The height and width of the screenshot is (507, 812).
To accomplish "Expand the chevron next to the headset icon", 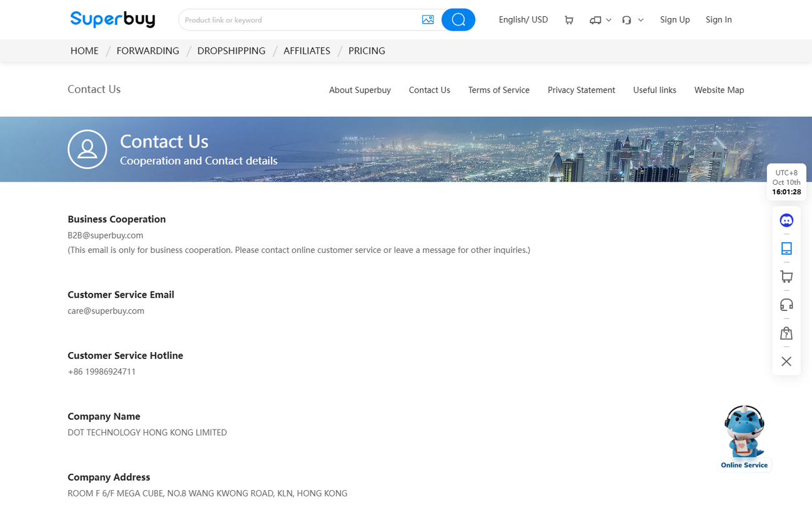I will pos(641,20).
